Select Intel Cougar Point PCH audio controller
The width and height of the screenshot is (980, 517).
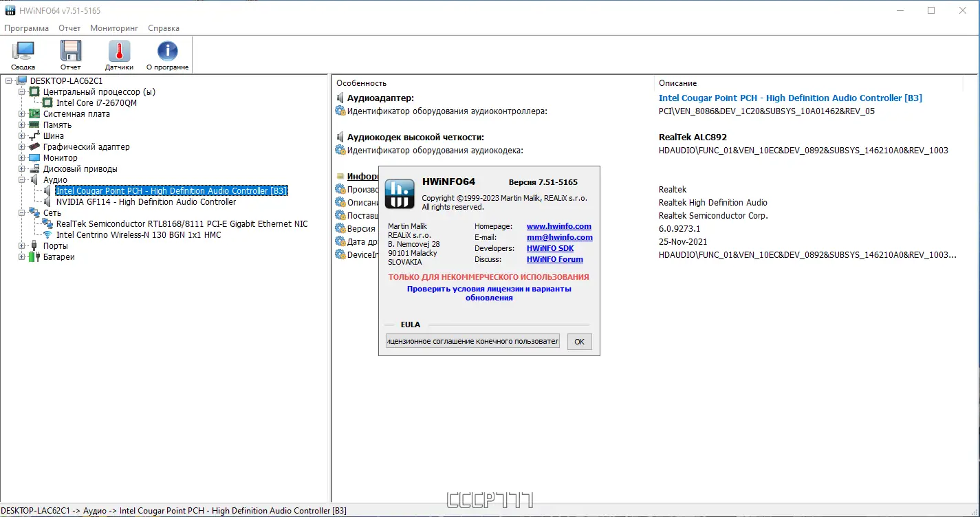tap(172, 191)
